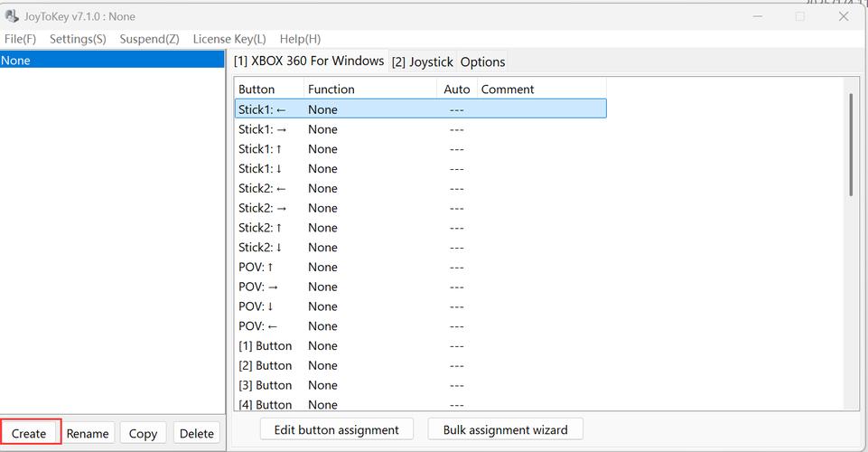Select the None profile in the list
The image size is (868, 452).
tap(112, 60)
